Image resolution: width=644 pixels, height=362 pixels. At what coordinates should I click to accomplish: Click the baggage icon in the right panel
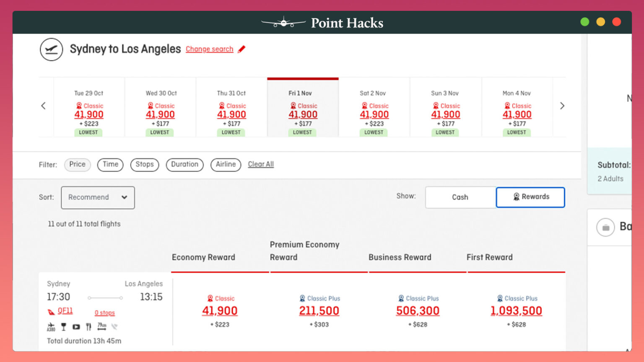tap(605, 227)
